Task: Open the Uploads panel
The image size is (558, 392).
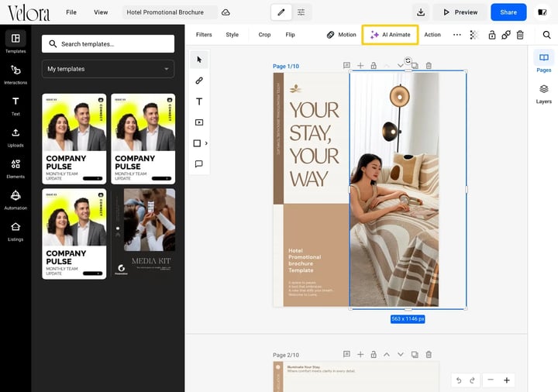Action: 15,137
